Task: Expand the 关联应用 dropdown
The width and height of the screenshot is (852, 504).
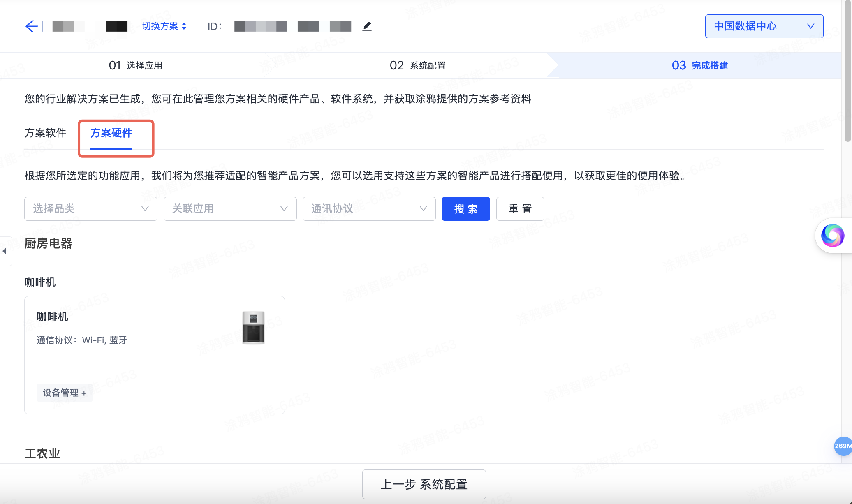Action: pos(230,209)
